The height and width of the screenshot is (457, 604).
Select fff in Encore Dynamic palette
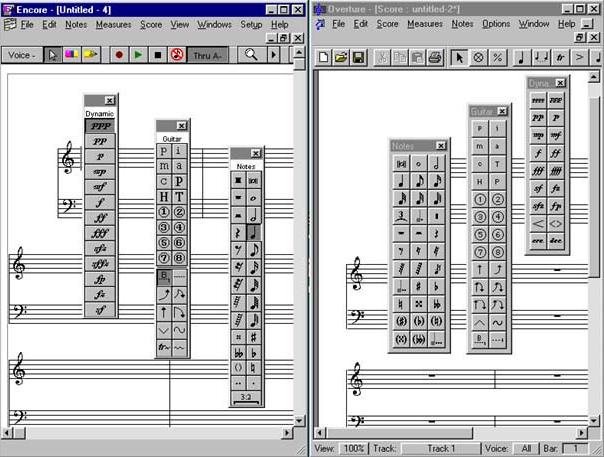100,233
